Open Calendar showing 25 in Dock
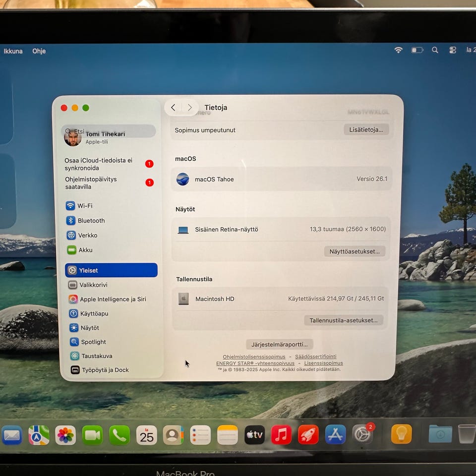Image resolution: width=476 pixels, height=476 pixels. pos(146,435)
